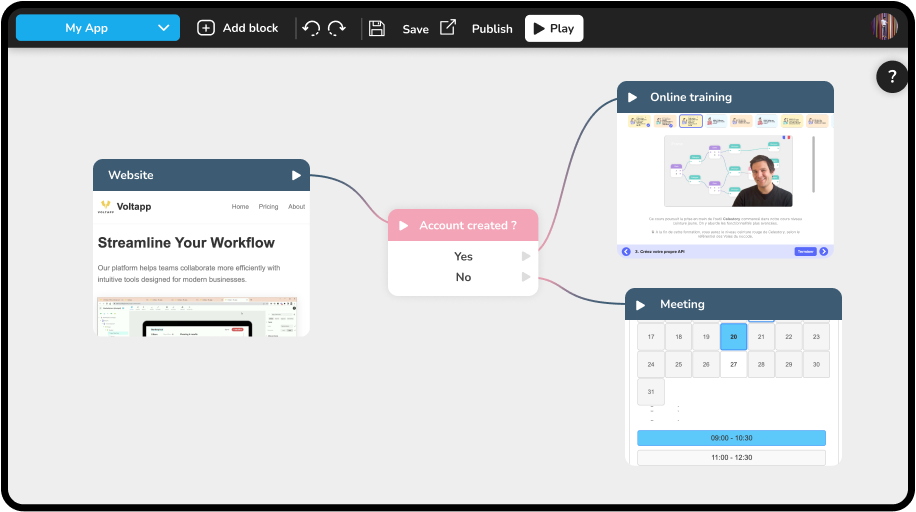Image resolution: width=916 pixels, height=512 pixels.
Task: Select the No answer row
Action: pyautogui.click(x=463, y=277)
